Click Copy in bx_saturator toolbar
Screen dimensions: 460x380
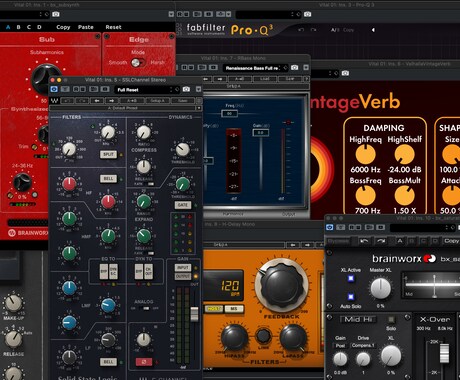click(451, 241)
